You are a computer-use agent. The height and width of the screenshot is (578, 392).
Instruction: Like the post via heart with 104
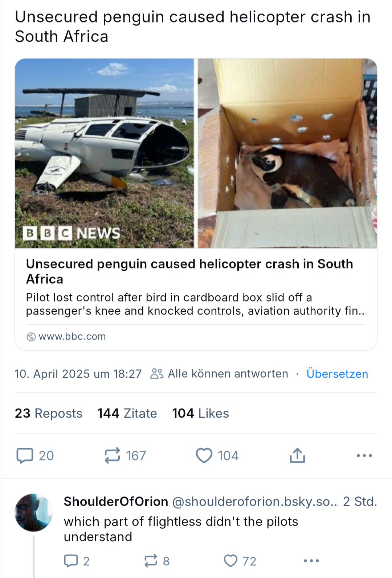[217, 455]
